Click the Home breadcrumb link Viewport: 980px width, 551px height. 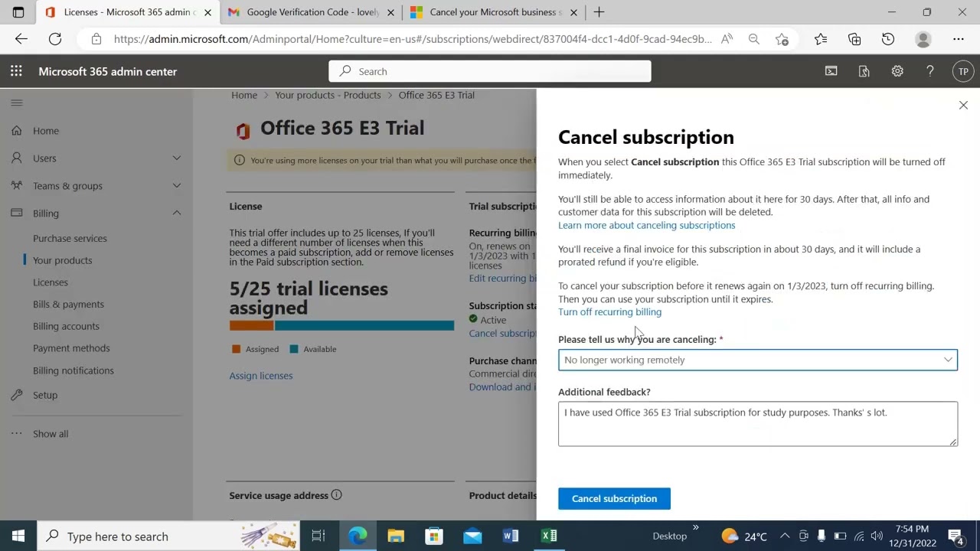[244, 95]
